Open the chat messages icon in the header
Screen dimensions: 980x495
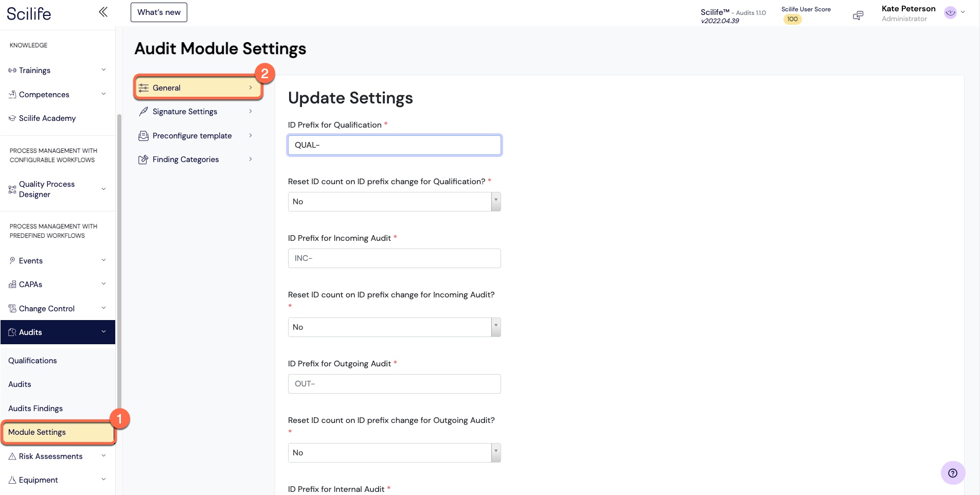coord(858,16)
